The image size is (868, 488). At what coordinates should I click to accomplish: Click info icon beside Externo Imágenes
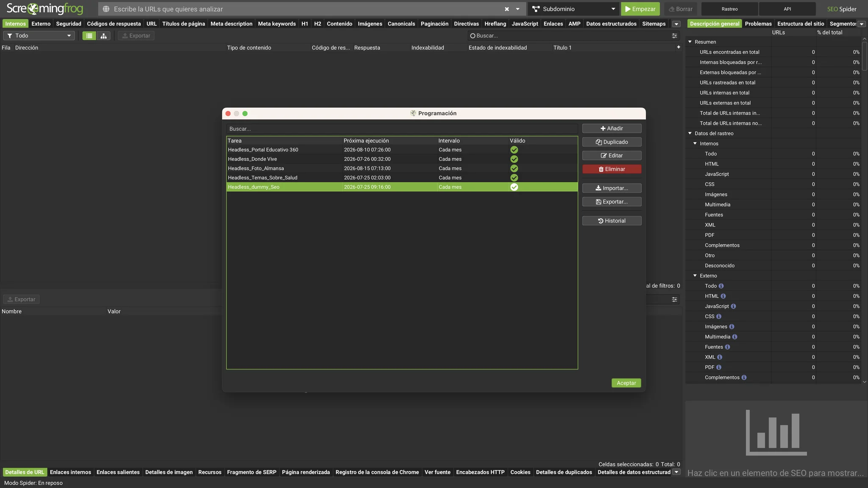[x=732, y=327]
